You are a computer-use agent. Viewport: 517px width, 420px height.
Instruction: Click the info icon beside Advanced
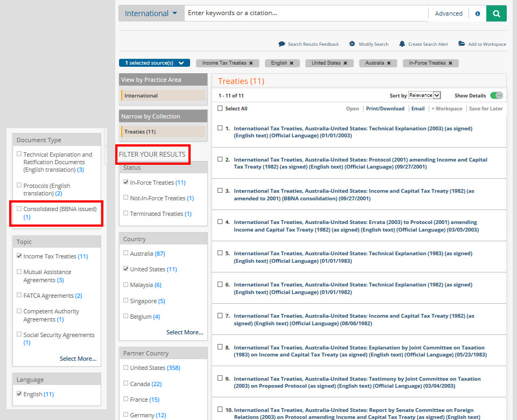click(x=477, y=14)
